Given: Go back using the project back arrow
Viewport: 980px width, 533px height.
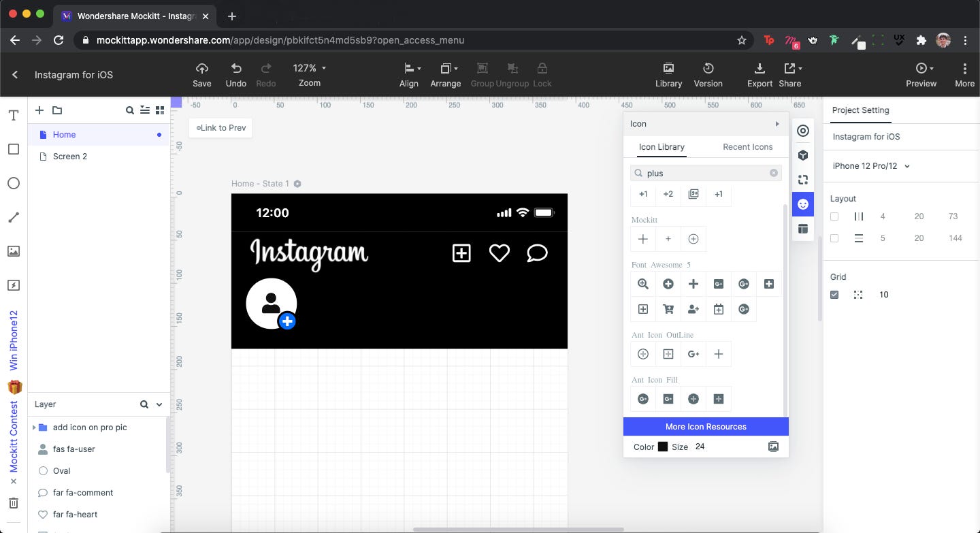Looking at the screenshot, I should tap(15, 75).
